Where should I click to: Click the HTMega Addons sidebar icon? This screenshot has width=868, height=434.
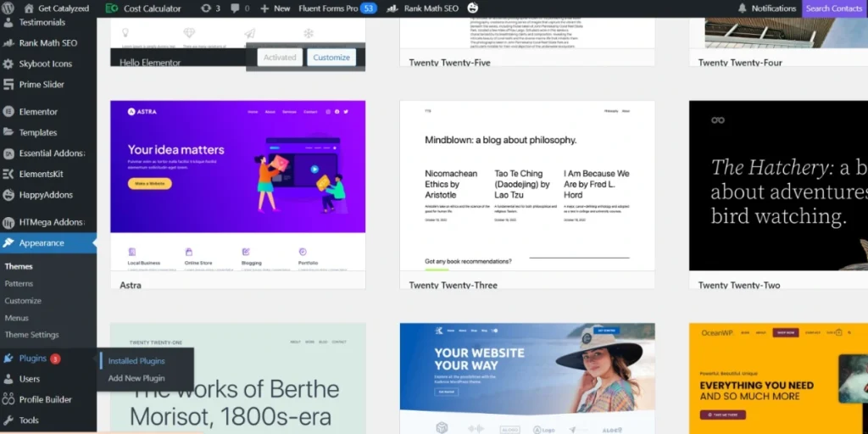(x=8, y=223)
